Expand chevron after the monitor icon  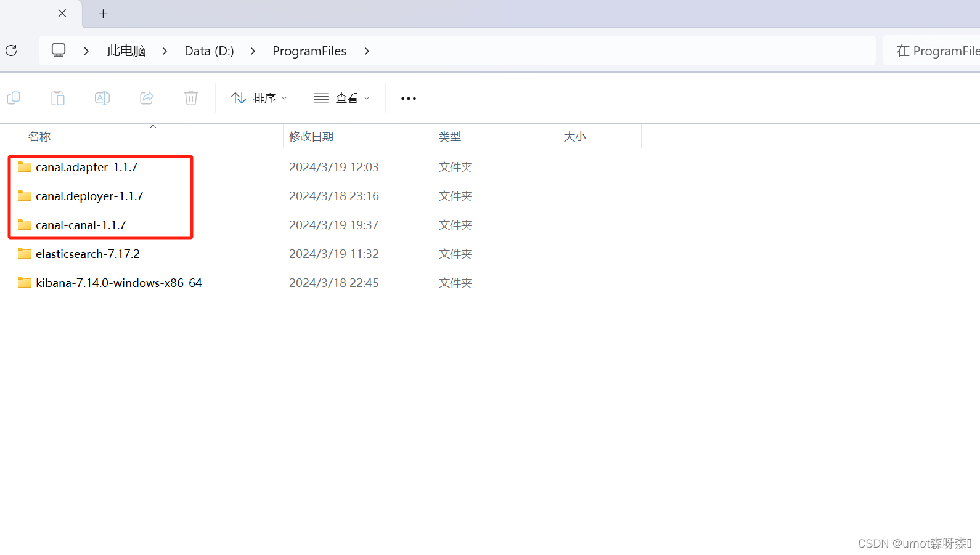[x=86, y=51]
